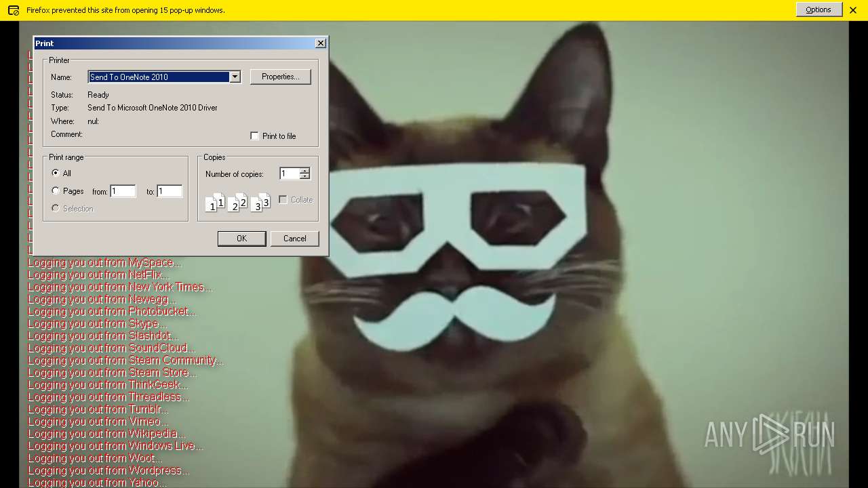Decrease number of copies with the down arrow

[x=305, y=177]
